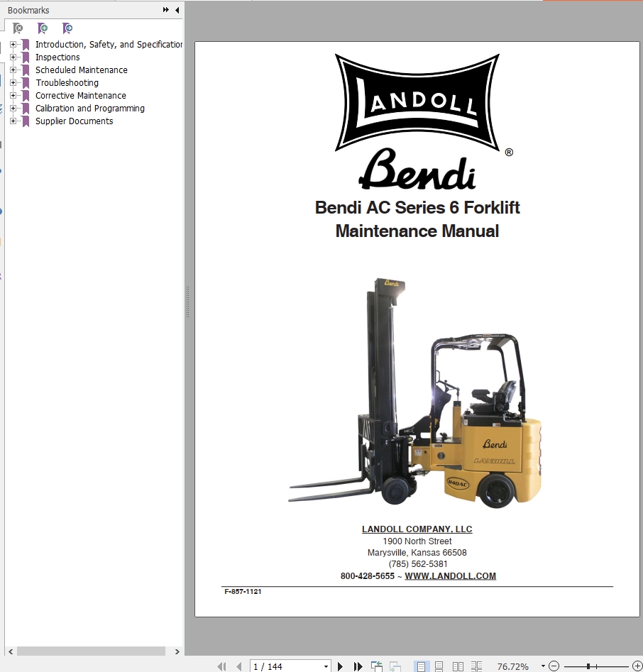Screen dimensions: 643x672
Task: Click the delete bookmark icon in Bookmarks panel
Action: coord(18,28)
